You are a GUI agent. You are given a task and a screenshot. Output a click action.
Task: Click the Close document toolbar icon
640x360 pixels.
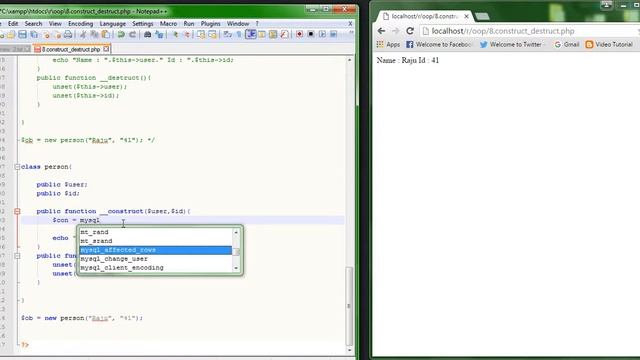pyautogui.click(x=47, y=35)
